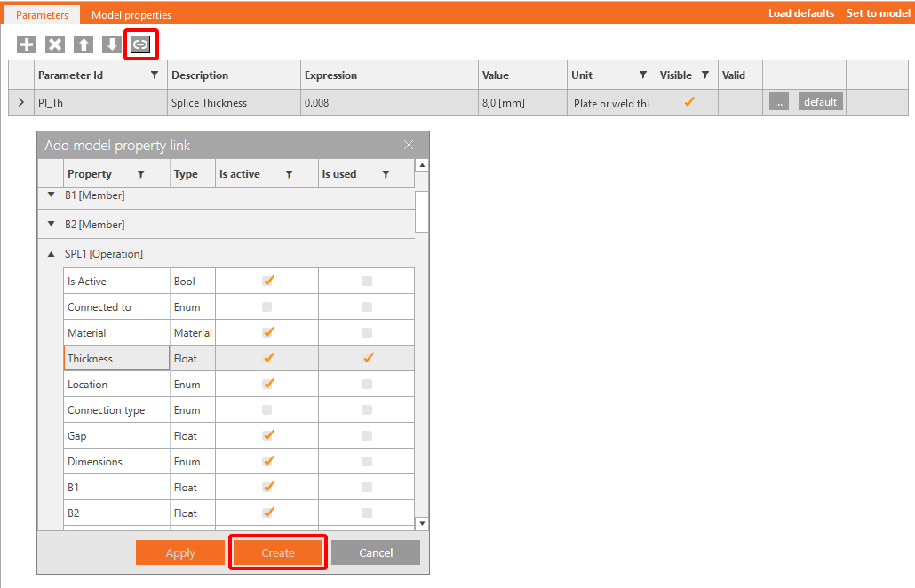Toggle Visible checkbox for Pl_Th parameter
Screen dimensions: 915x588
[x=688, y=102]
